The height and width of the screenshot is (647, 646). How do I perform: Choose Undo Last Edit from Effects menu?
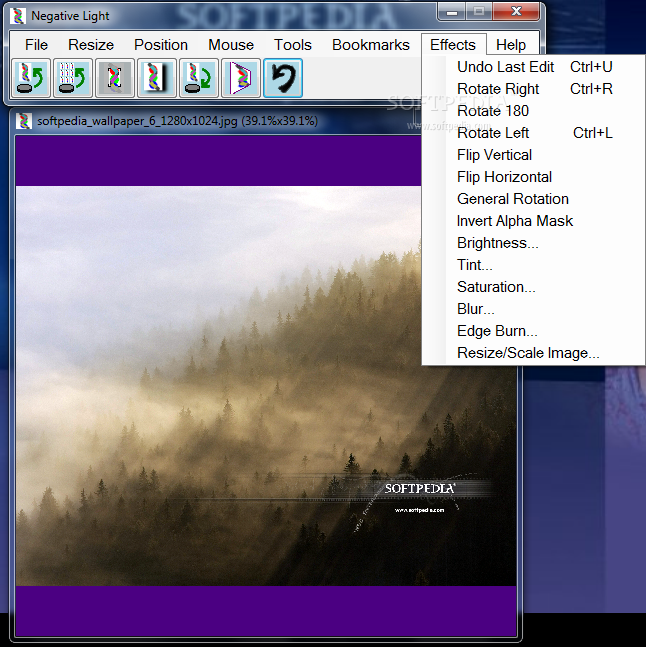tap(533, 67)
